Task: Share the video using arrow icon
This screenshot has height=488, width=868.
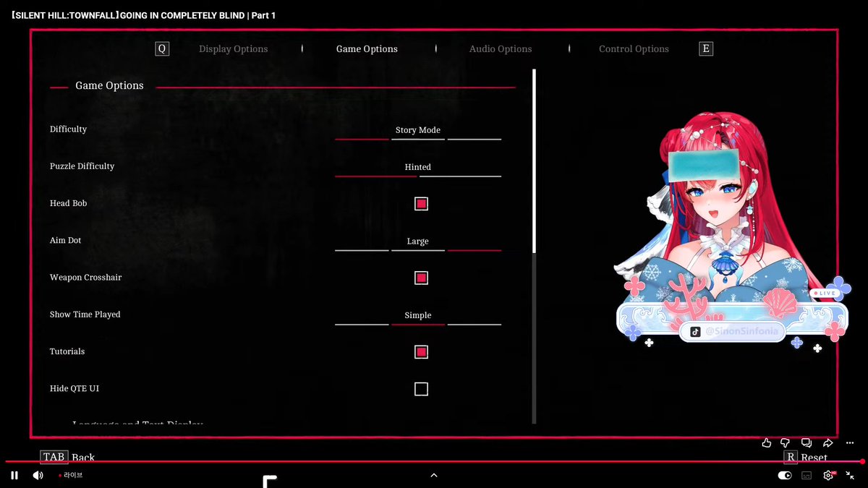Action: click(828, 442)
